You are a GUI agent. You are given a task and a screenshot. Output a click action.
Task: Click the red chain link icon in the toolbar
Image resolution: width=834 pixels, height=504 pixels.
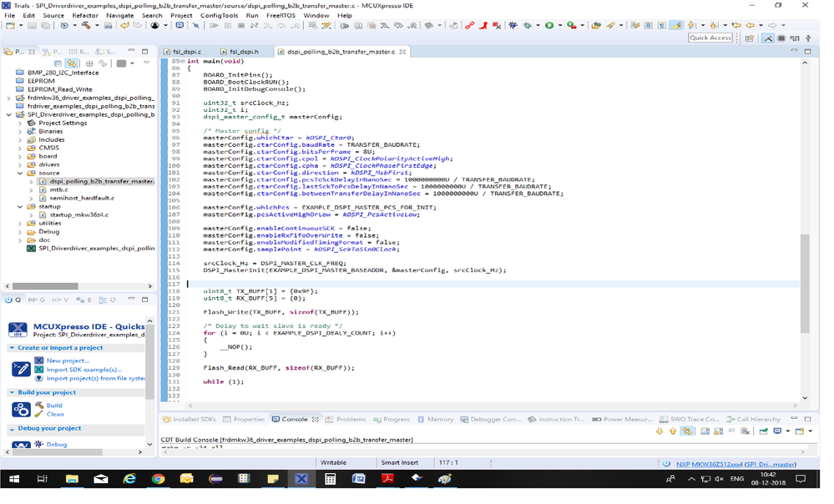click(x=470, y=25)
